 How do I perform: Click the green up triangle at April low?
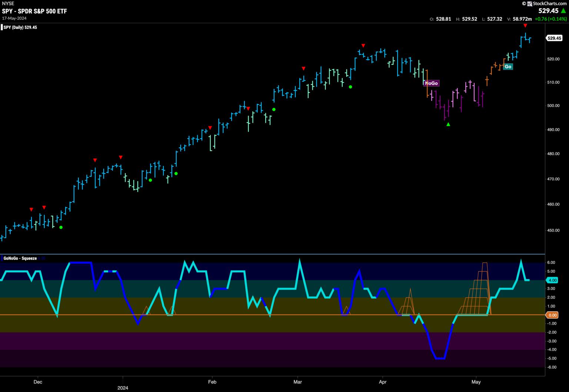pos(448,124)
